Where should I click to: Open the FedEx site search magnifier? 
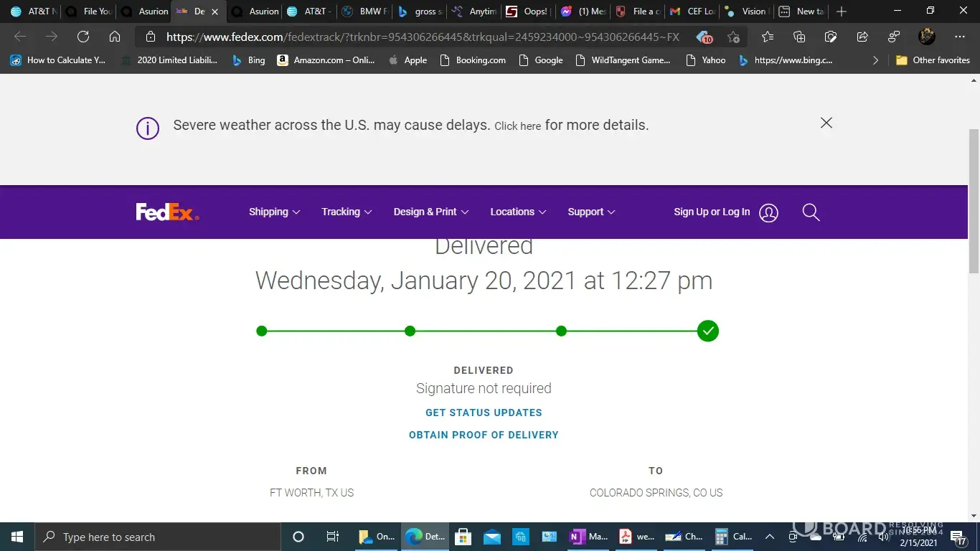[x=811, y=212]
